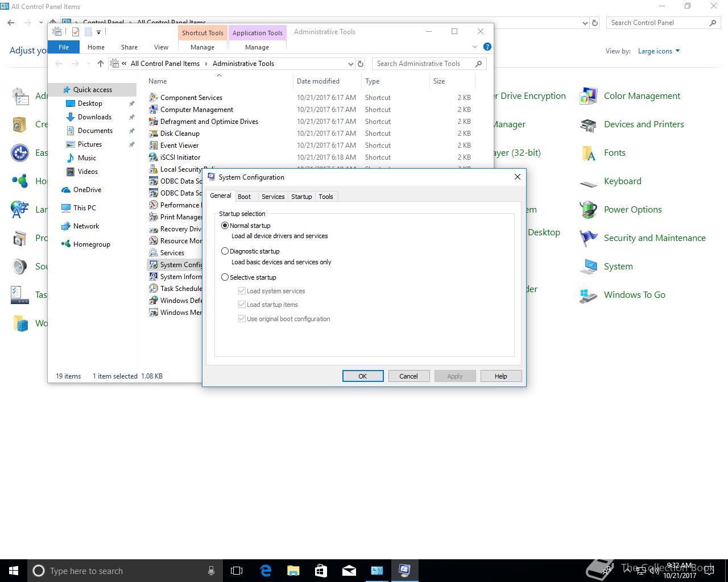Viewport: 728px width, 582px height.
Task: Open the Component Services shortcut icon
Action: point(153,98)
